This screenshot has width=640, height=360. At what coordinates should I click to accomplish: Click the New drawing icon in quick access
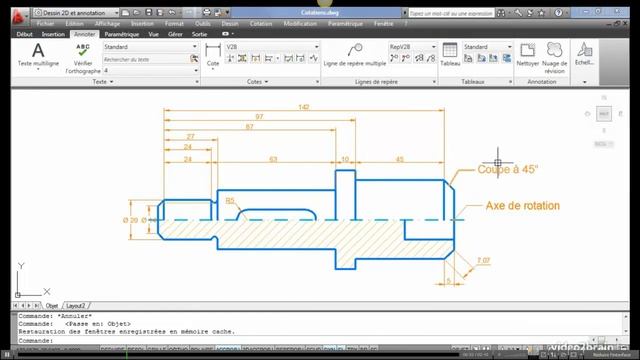(x=125, y=13)
